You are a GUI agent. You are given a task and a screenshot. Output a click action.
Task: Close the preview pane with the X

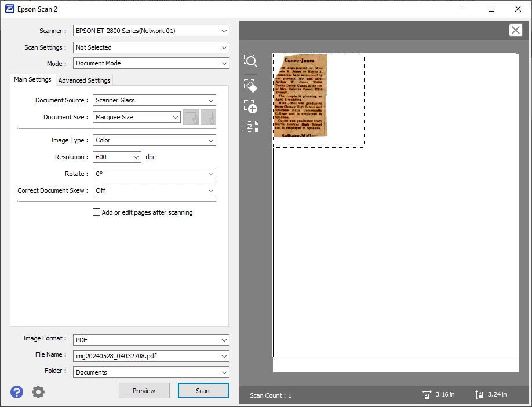pos(515,30)
